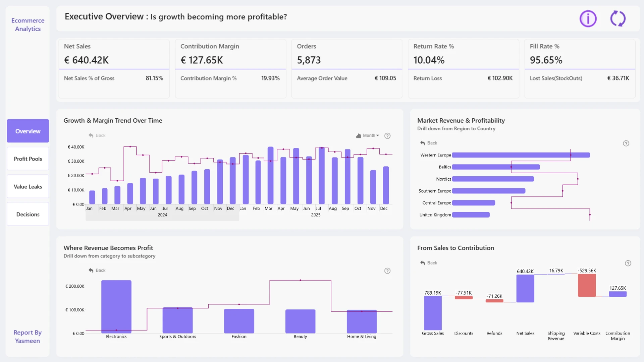The width and height of the screenshot is (644, 362).
Task: Click the Average Order Value € 109.05
Action: (385, 78)
